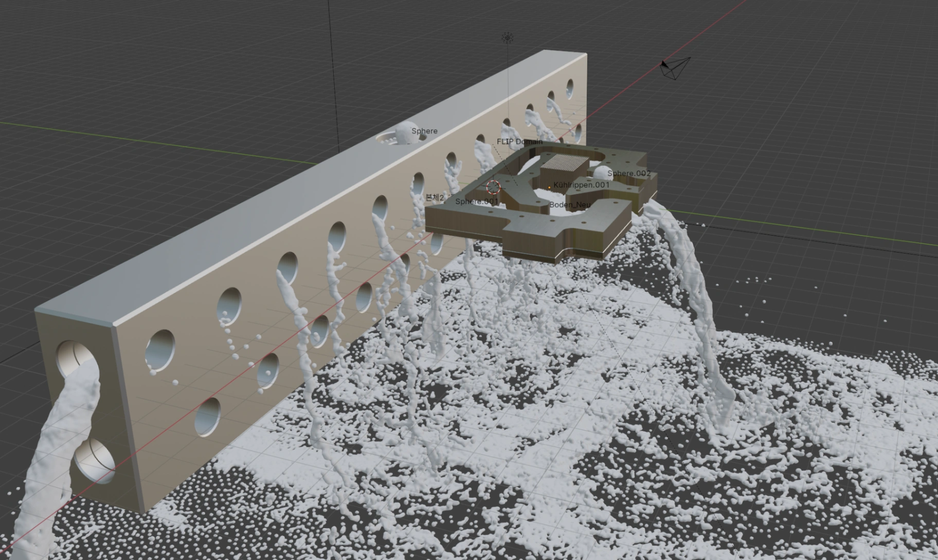Image resolution: width=938 pixels, height=560 pixels.
Task: Click the 본체2 object label
Action: [x=435, y=197]
